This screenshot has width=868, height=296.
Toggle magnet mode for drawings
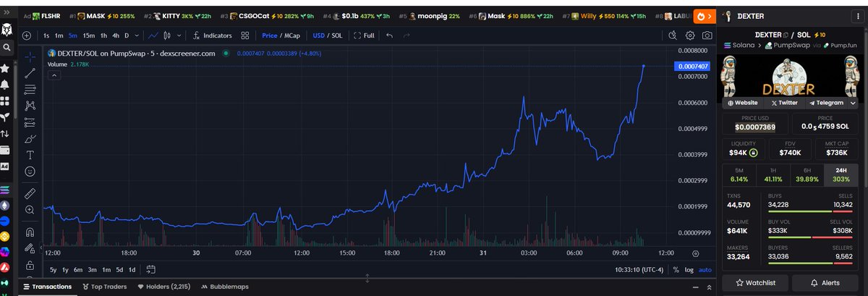(30, 232)
